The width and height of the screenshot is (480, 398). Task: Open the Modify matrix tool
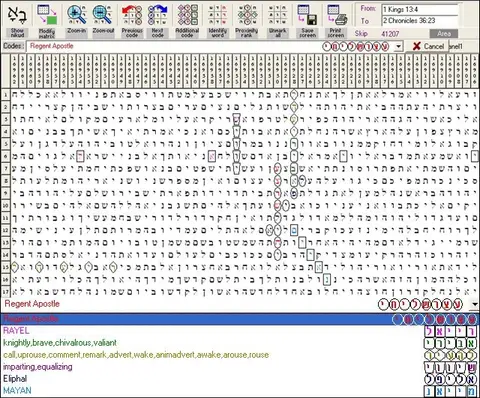(x=47, y=20)
